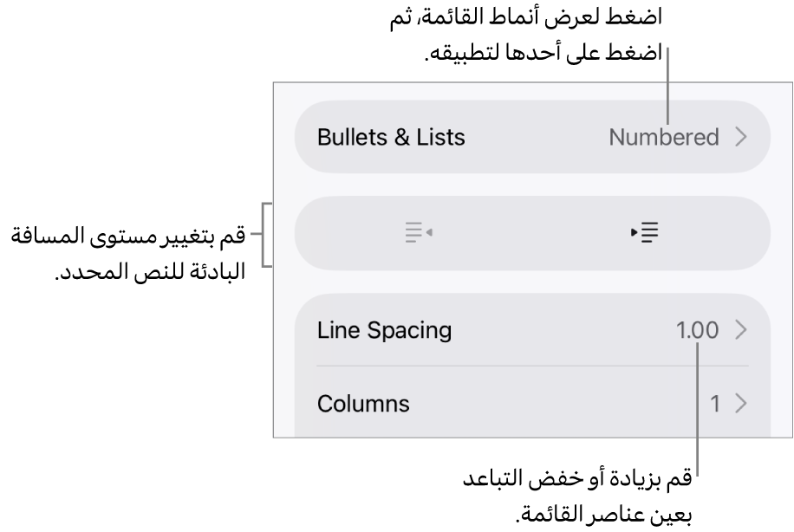The height and width of the screenshot is (532, 794).
Task: Tap the chevron beside Numbered
Action: 741,137
